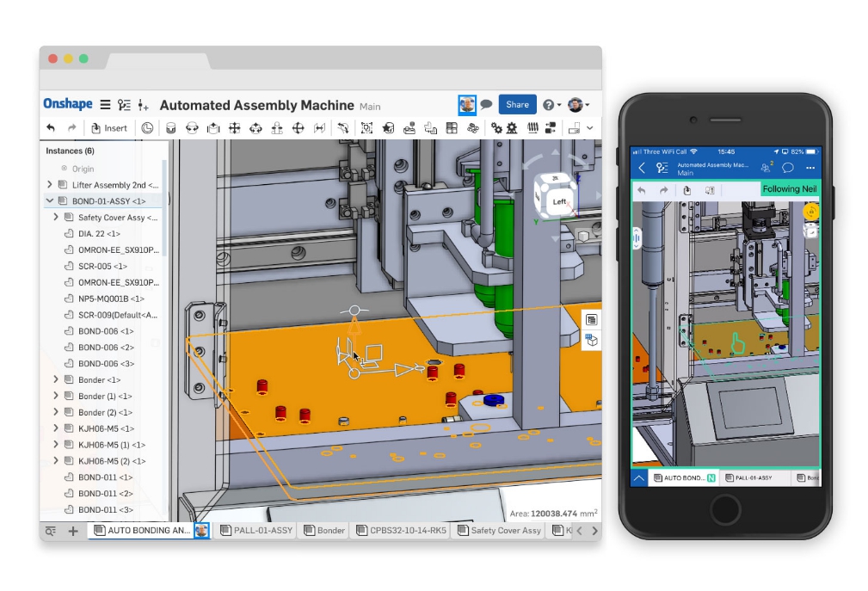Image resolution: width=868 pixels, height=591 pixels.
Task: Select the AUTO BONDING AN... desktop tab
Action: [149, 531]
